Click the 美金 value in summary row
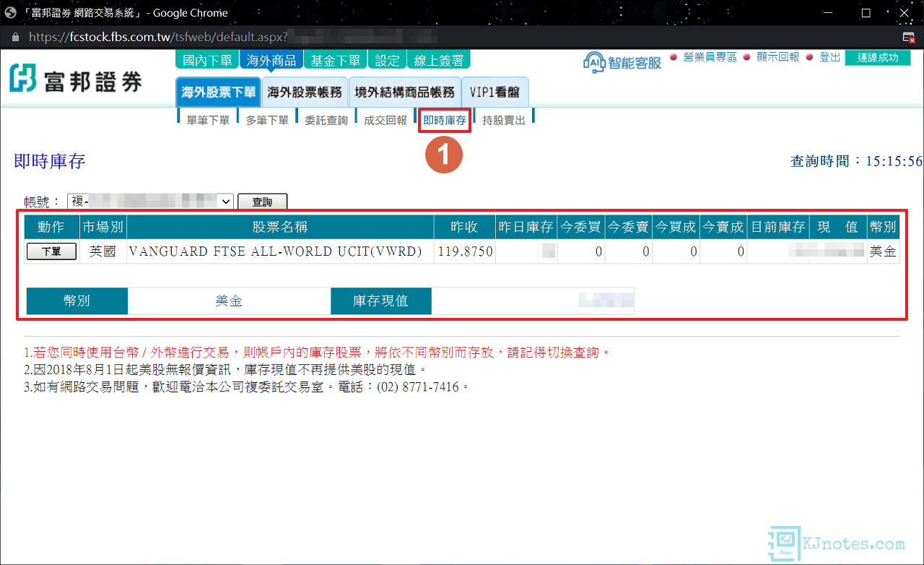924x565 pixels. [x=229, y=301]
